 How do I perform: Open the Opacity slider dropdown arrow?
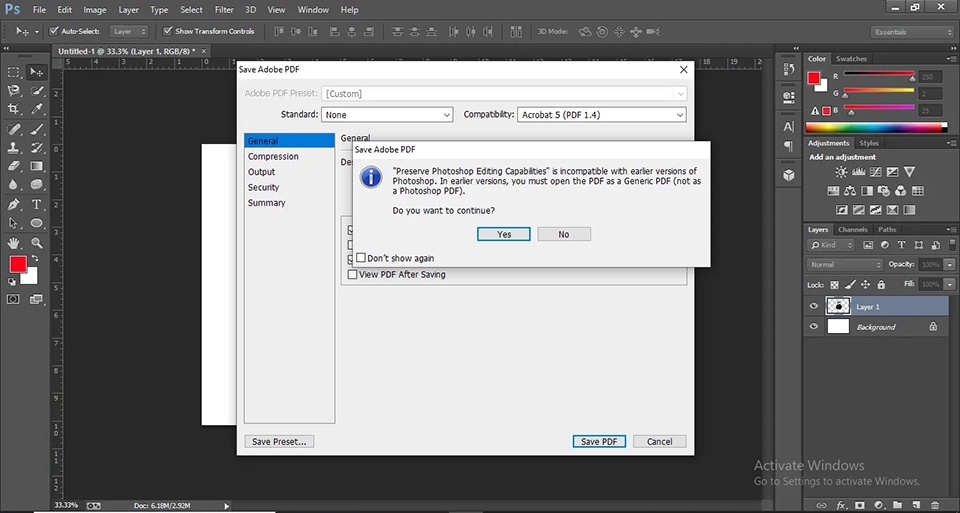click(x=950, y=264)
